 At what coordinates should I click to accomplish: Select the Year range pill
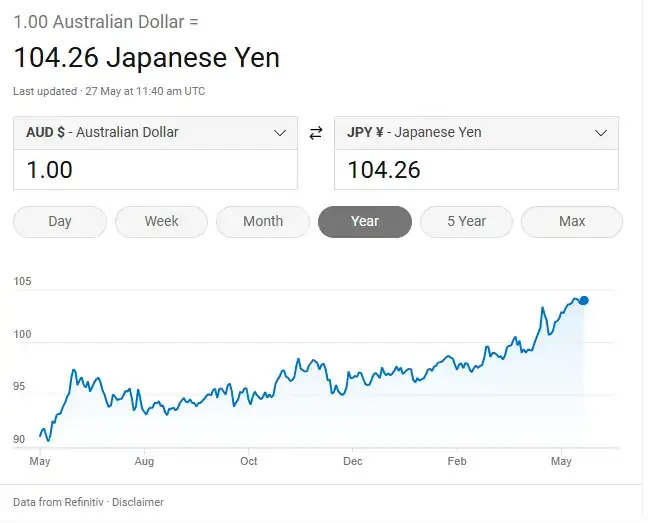[x=365, y=222]
